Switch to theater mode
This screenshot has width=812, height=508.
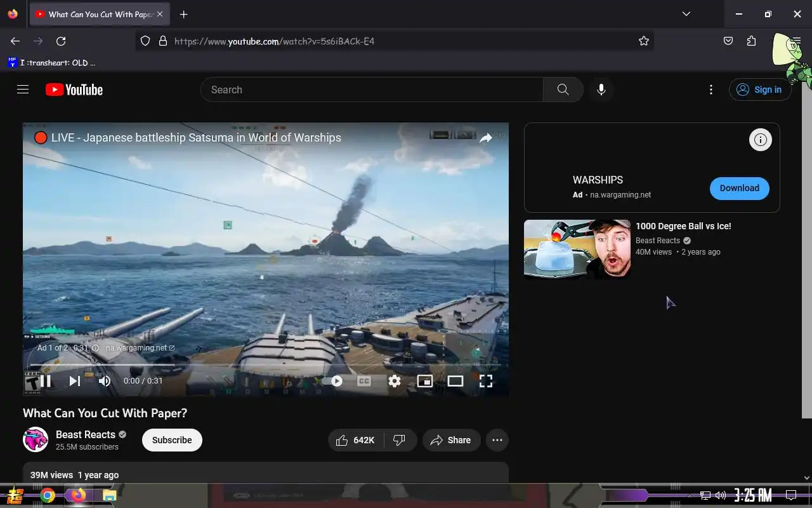point(455,381)
